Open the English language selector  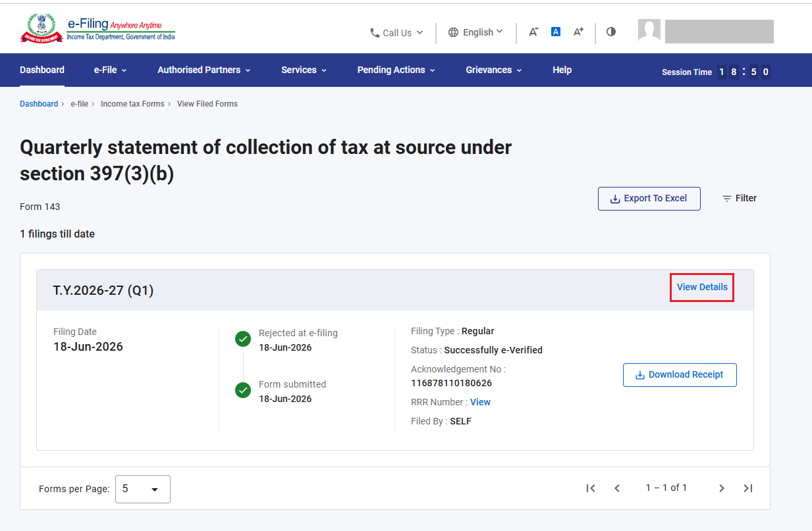475,32
